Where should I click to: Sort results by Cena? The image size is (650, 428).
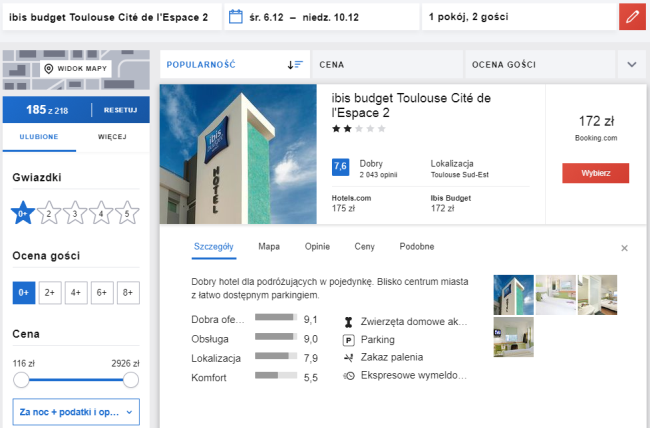pyautogui.click(x=387, y=65)
